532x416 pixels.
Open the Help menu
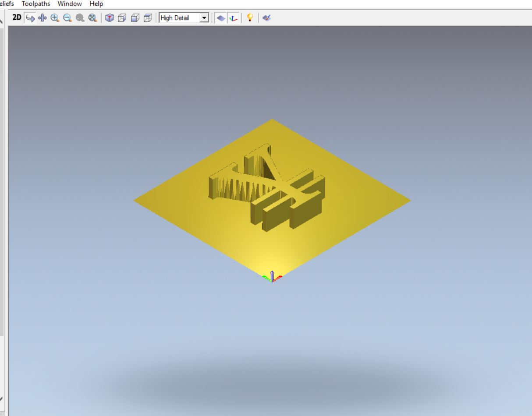click(x=96, y=4)
